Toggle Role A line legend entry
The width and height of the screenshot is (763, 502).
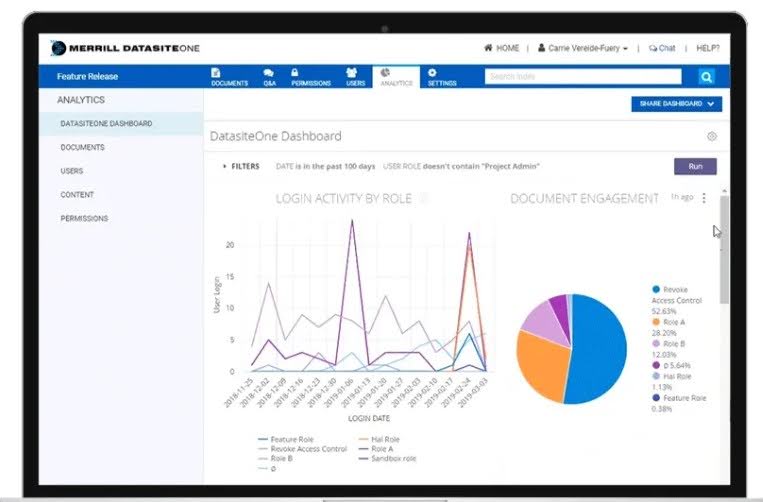376,449
